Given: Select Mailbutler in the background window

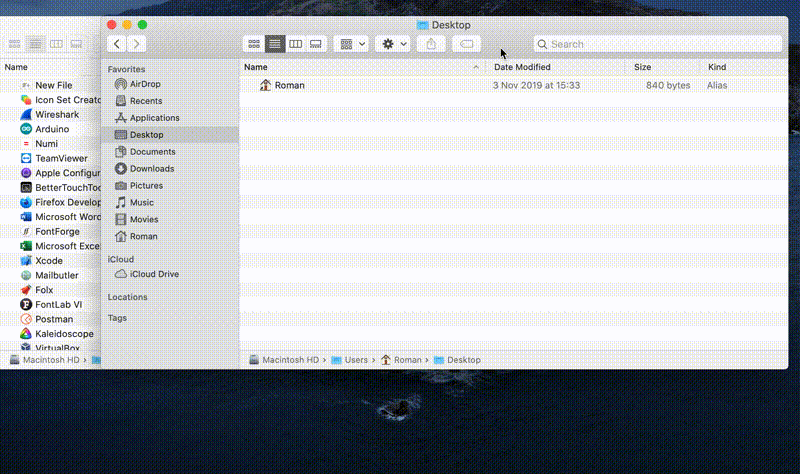Looking at the screenshot, I should click(51, 276).
